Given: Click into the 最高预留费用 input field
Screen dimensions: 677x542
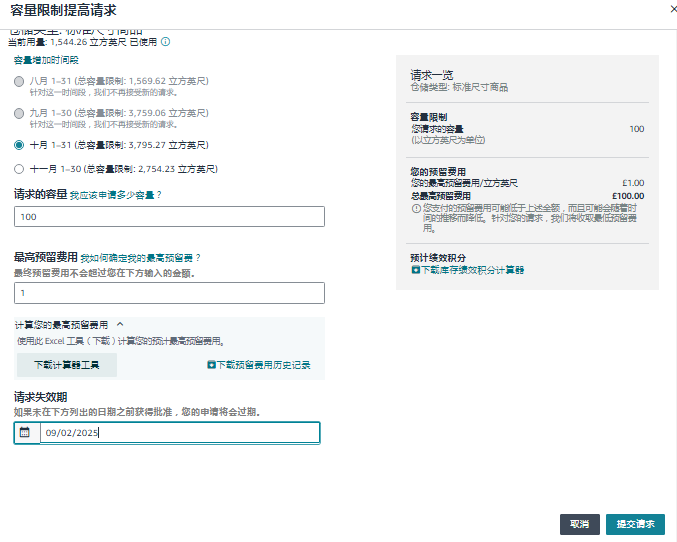Looking at the screenshot, I should (x=169, y=293).
